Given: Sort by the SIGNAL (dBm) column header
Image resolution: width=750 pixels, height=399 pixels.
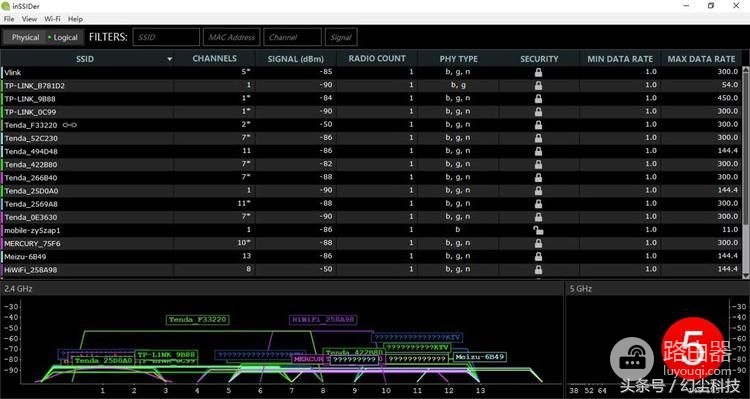Looking at the screenshot, I should (x=296, y=59).
